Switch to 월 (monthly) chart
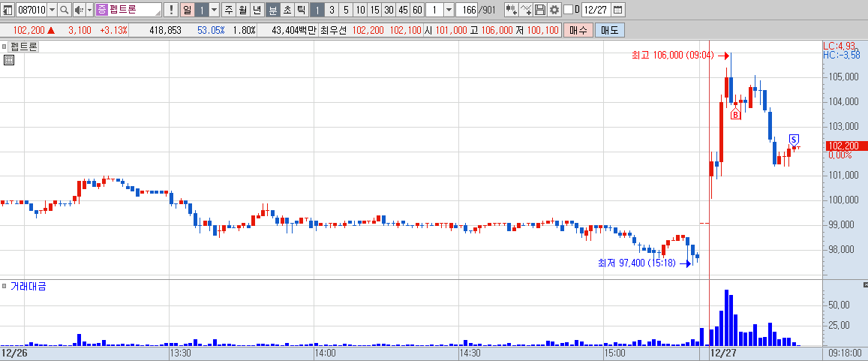This screenshot has height=361, width=868. pyautogui.click(x=242, y=10)
